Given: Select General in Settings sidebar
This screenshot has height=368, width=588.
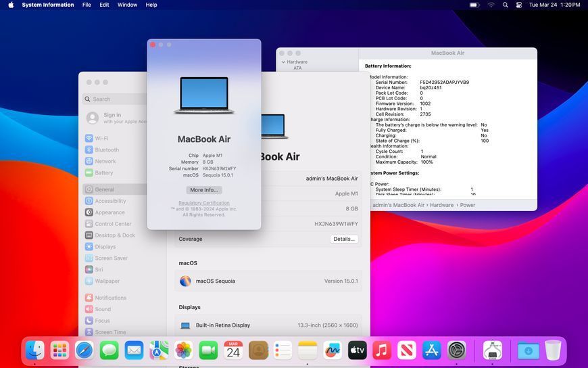Looking at the screenshot, I should point(116,189).
